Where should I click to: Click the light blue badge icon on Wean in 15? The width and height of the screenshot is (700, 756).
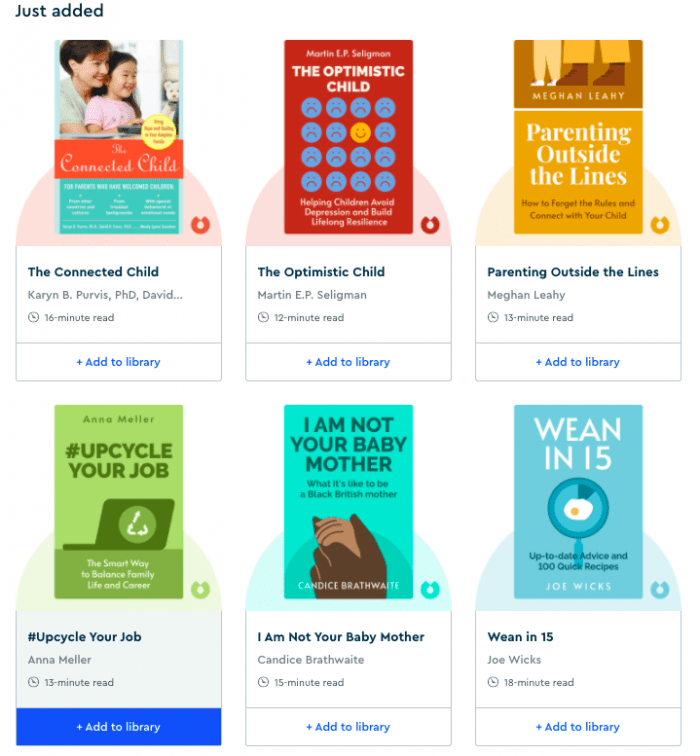pyautogui.click(x=660, y=590)
